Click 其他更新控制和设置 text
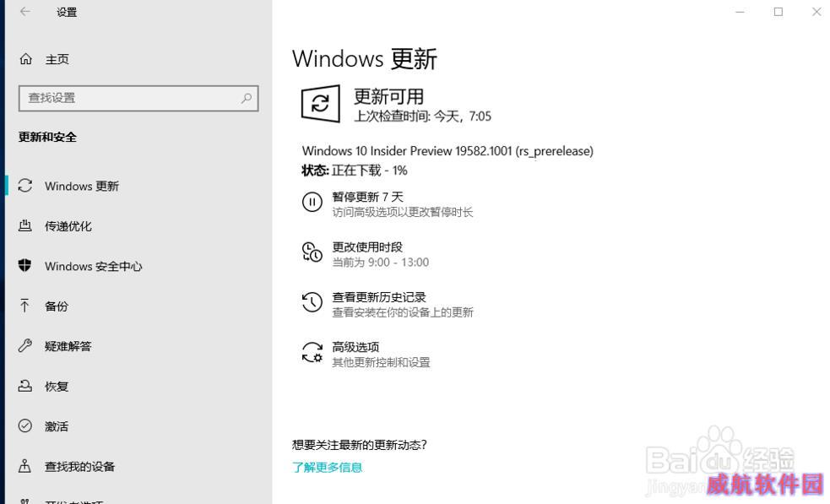The image size is (830, 504). coord(381,362)
